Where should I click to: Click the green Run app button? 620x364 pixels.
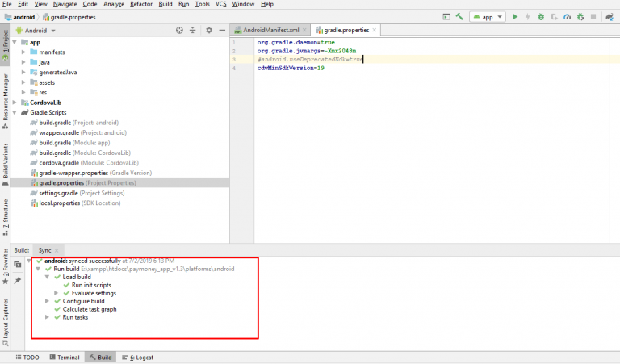click(x=515, y=16)
